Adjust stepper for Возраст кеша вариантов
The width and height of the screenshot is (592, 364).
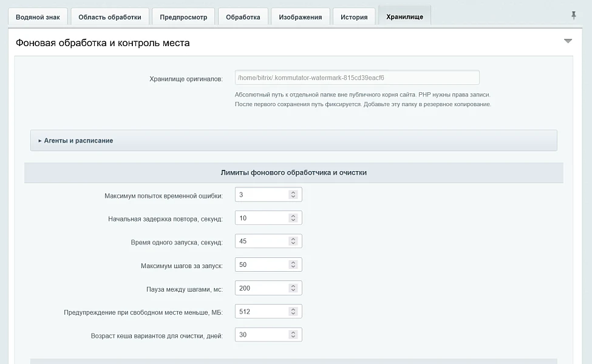pyautogui.click(x=293, y=335)
